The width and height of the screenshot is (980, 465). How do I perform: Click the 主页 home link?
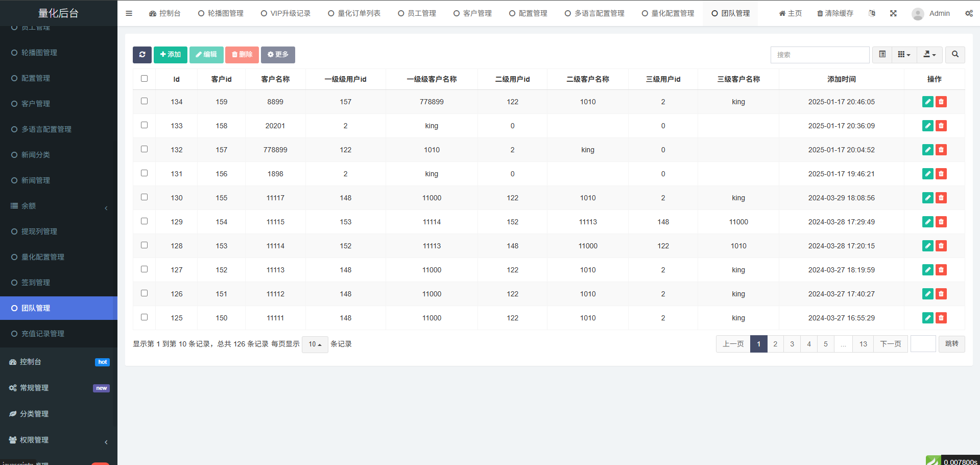pyautogui.click(x=790, y=13)
